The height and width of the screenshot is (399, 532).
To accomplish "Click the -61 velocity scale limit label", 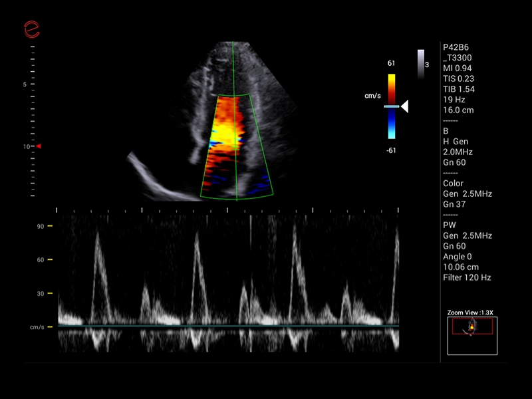I will tap(392, 150).
